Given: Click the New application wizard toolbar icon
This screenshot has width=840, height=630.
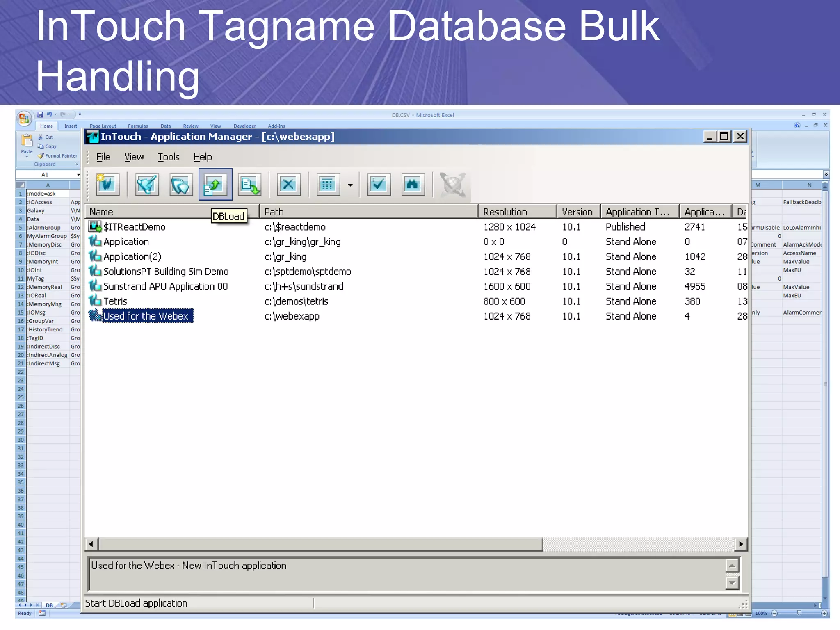Looking at the screenshot, I should click(107, 185).
